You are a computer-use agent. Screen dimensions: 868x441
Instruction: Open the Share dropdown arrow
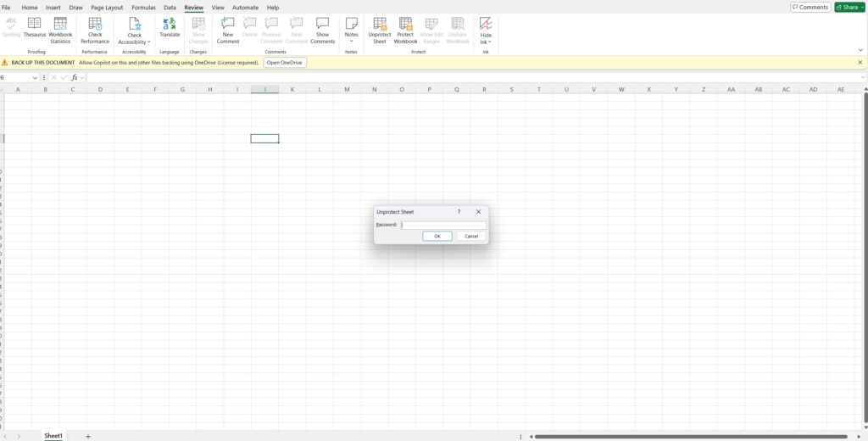[862, 7]
